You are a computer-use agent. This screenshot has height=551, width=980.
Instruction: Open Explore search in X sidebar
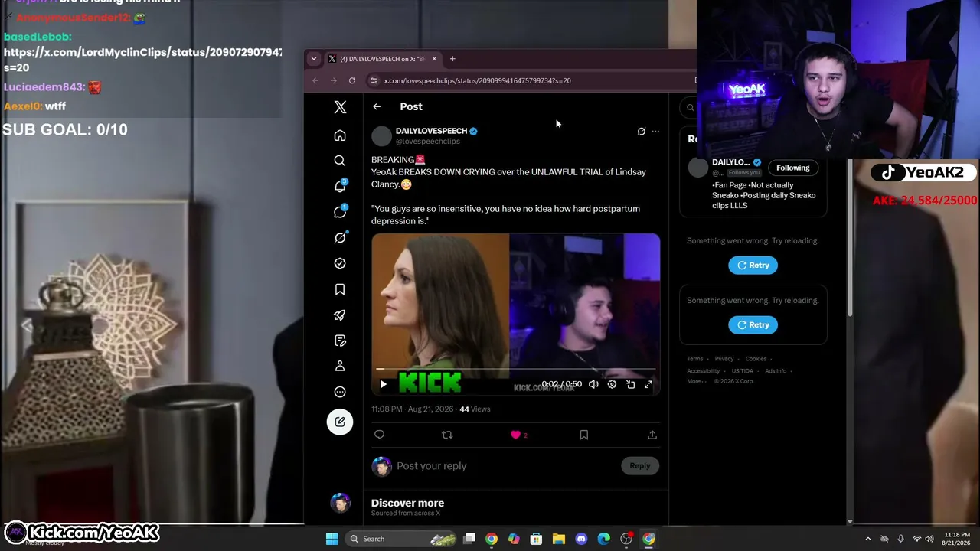coord(340,161)
